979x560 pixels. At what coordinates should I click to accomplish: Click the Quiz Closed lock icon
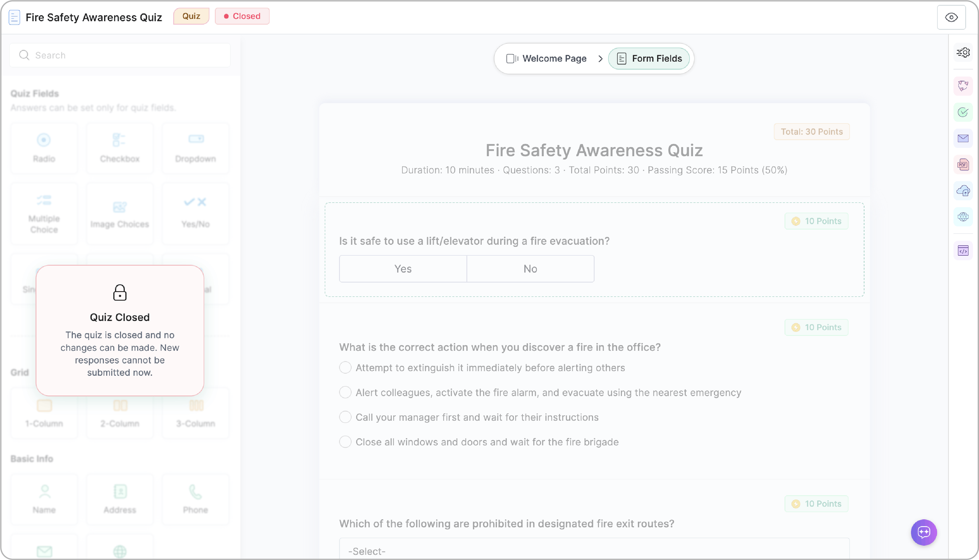coord(120,292)
